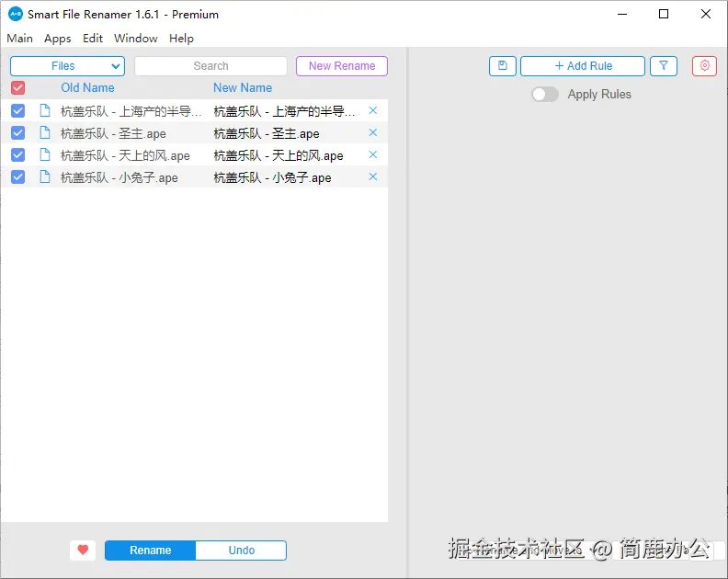
Task: Close the Smart File Renamer window
Action: coord(706,15)
